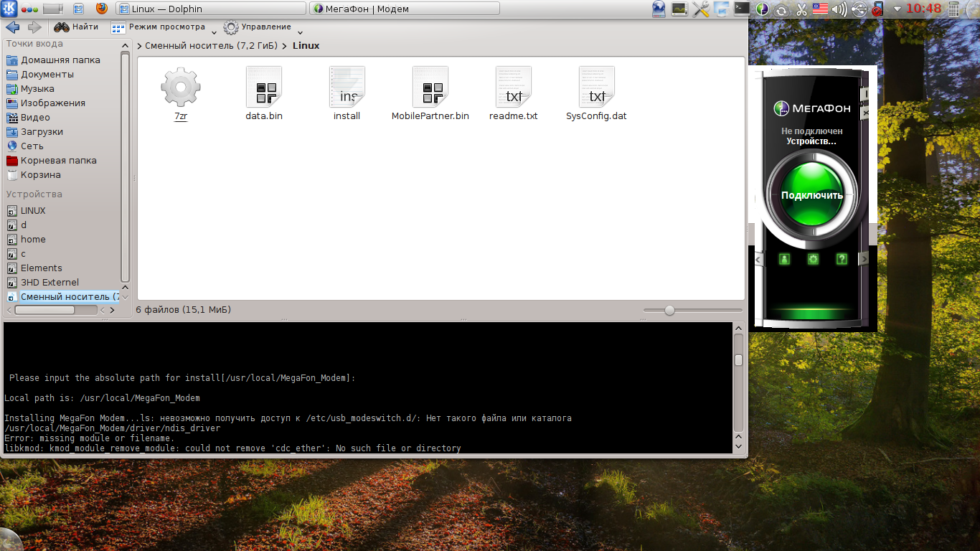Select Корневая папка in places panel

[x=58, y=161]
